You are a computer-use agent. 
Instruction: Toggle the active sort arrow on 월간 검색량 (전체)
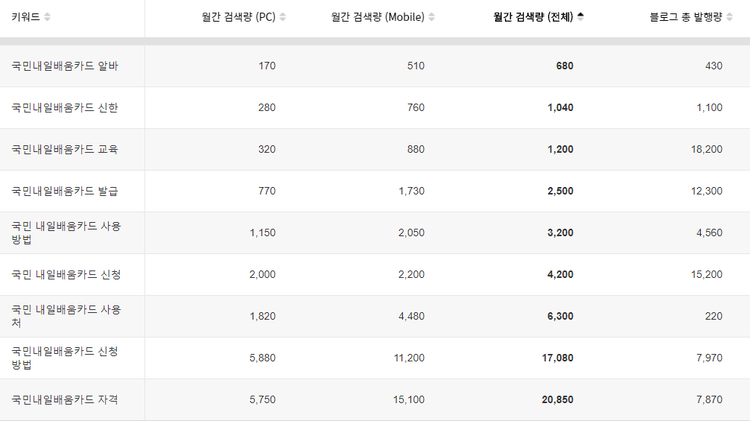click(x=580, y=17)
